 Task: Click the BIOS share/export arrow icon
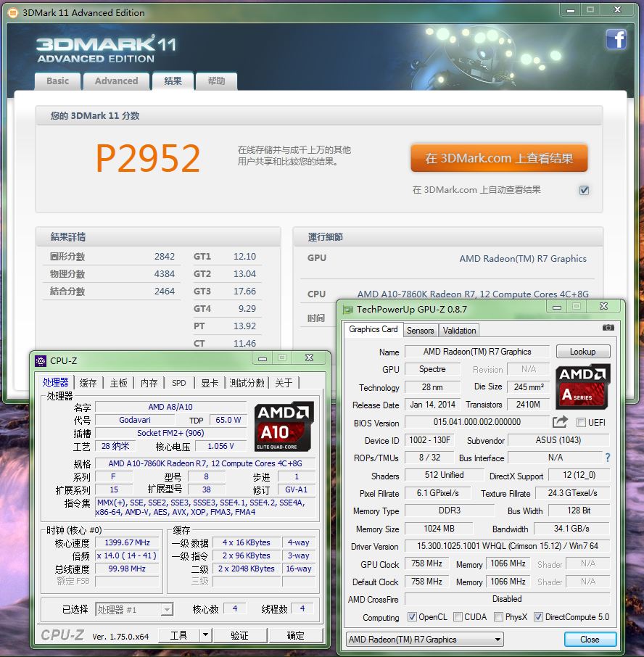tap(559, 422)
